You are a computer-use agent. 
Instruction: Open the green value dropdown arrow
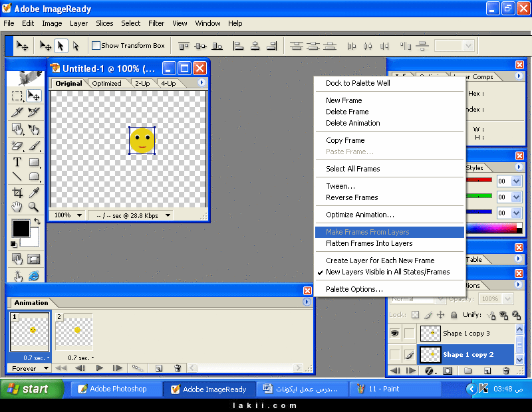pos(517,197)
